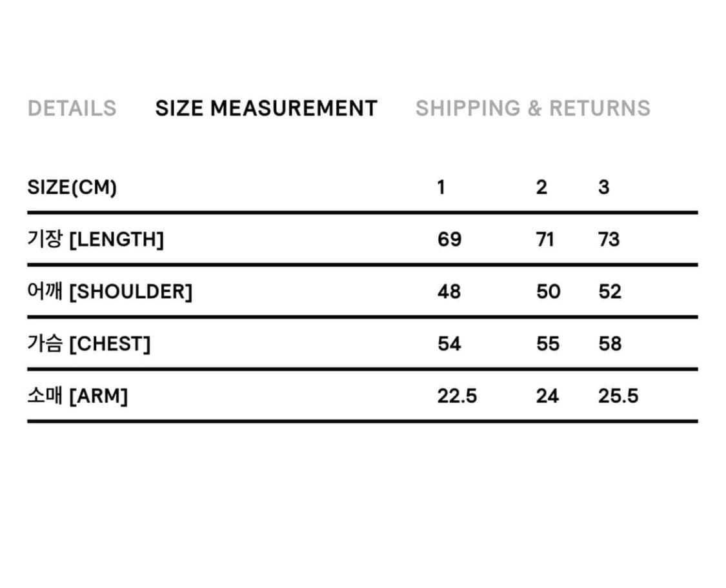The image size is (726, 588).
Task: Select the SIZE MEASUREMENT tab
Action: (x=266, y=108)
